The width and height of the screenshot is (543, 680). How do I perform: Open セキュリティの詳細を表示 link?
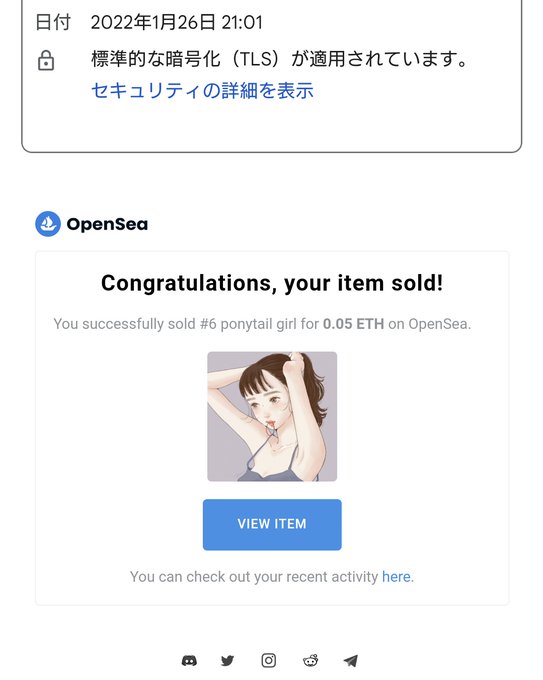(x=202, y=90)
